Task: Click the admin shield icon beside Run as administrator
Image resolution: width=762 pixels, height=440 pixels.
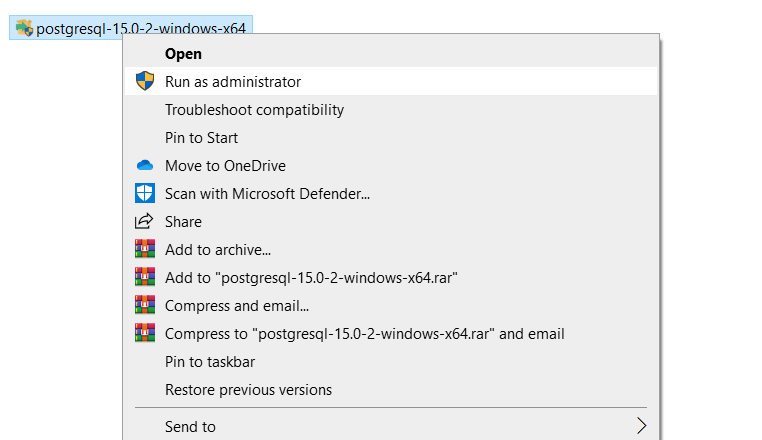Action: [145, 81]
